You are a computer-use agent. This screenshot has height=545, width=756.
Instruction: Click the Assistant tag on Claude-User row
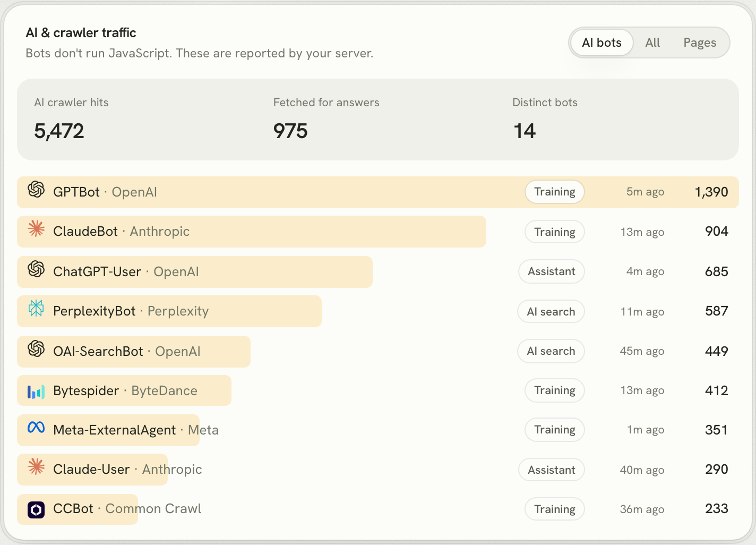pyautogui.click(x=552, y=470)
